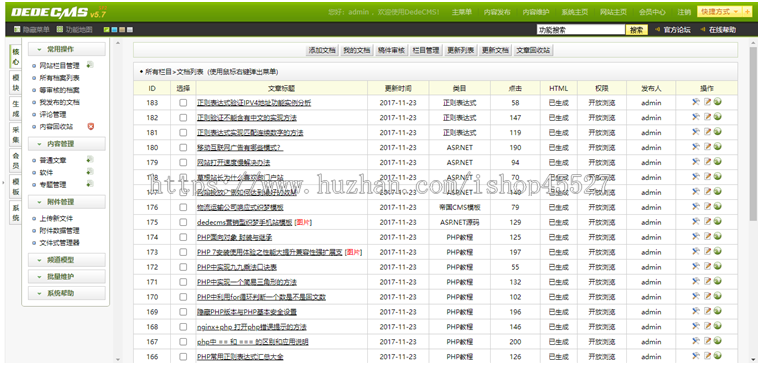
Task: Check the box for article 166
Action: 183,357
